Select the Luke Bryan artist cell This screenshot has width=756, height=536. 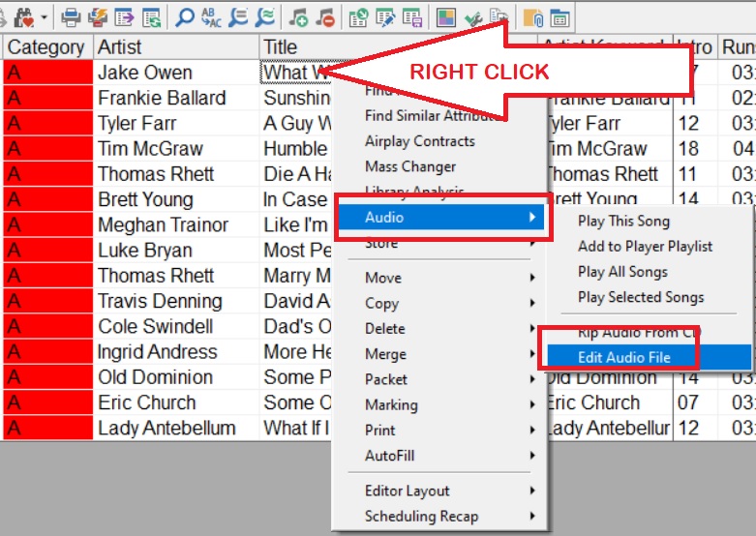tap(176, 251)
